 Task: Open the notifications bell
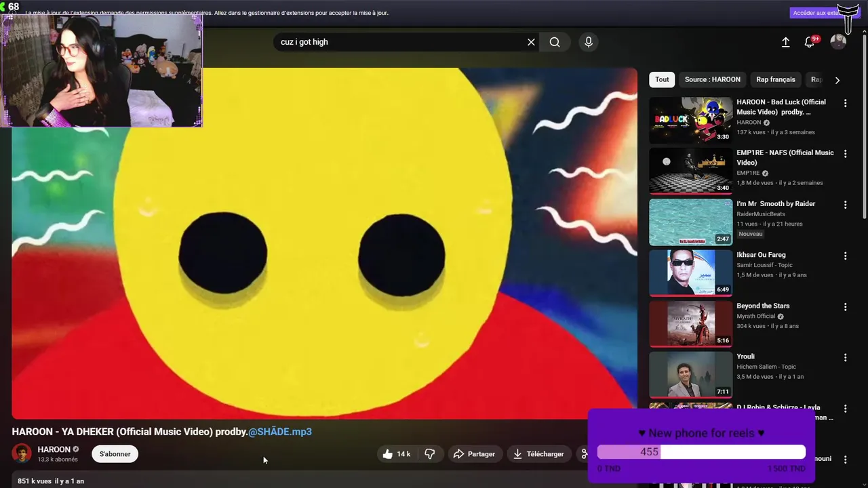pyautogui.click(x=809, y=42)
